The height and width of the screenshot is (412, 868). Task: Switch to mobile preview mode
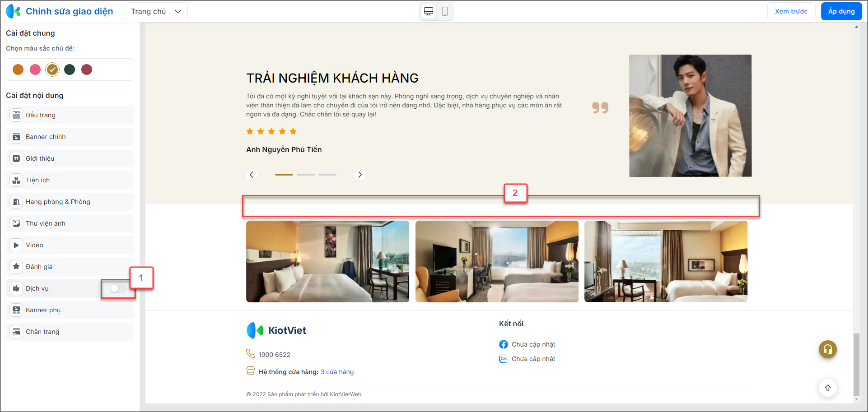(445, 11)
